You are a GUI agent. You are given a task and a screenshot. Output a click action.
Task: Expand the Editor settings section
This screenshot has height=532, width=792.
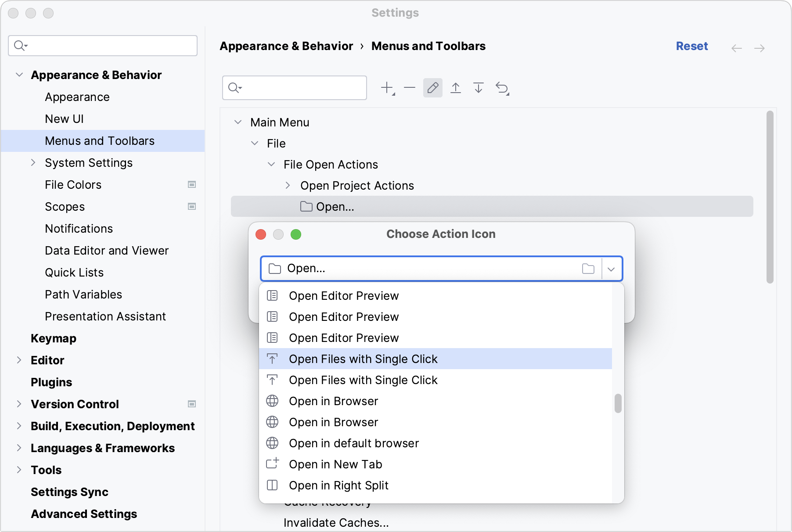click(x=19, y=360)
